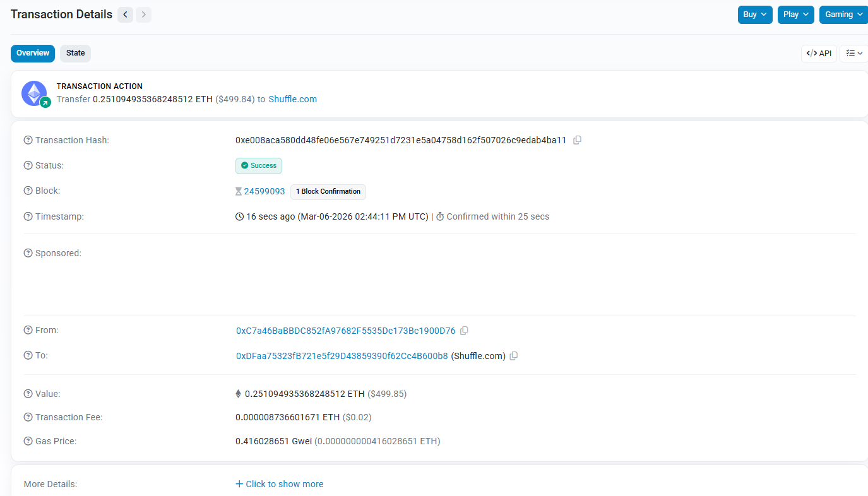Click the hourglass icon beside the block number
Screen dimensions: 868x496
(238, 191)
